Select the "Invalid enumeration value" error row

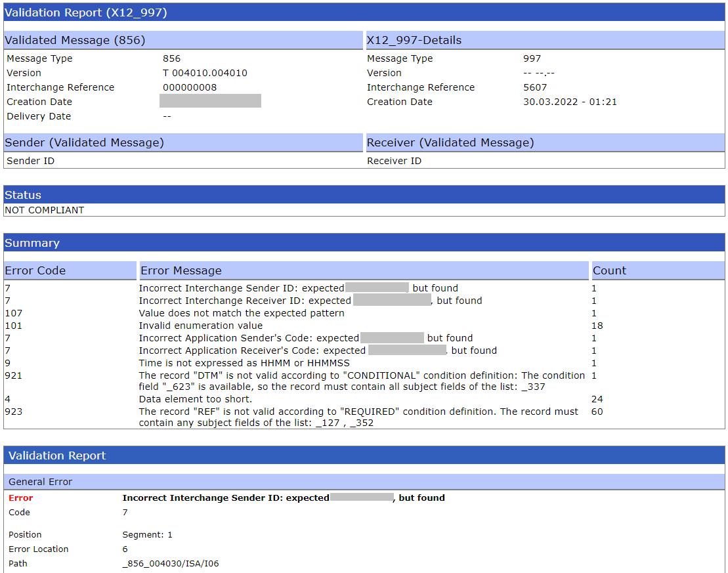tap(200, 326)
